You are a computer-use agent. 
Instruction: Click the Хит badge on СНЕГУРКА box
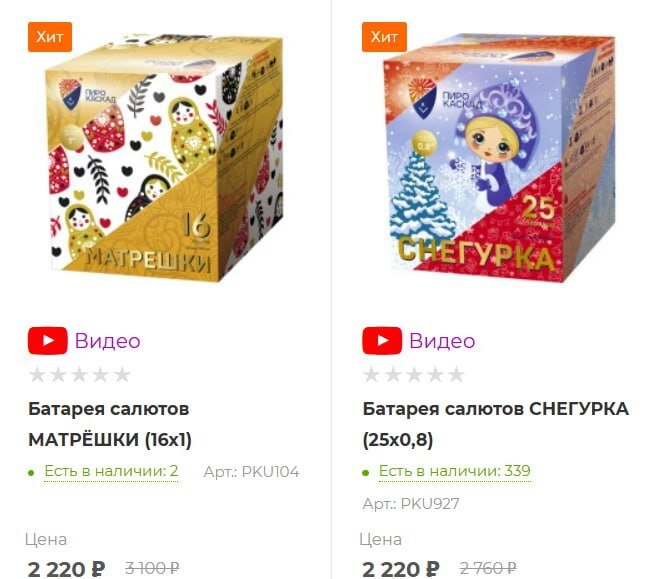click(x=384, y=37)
